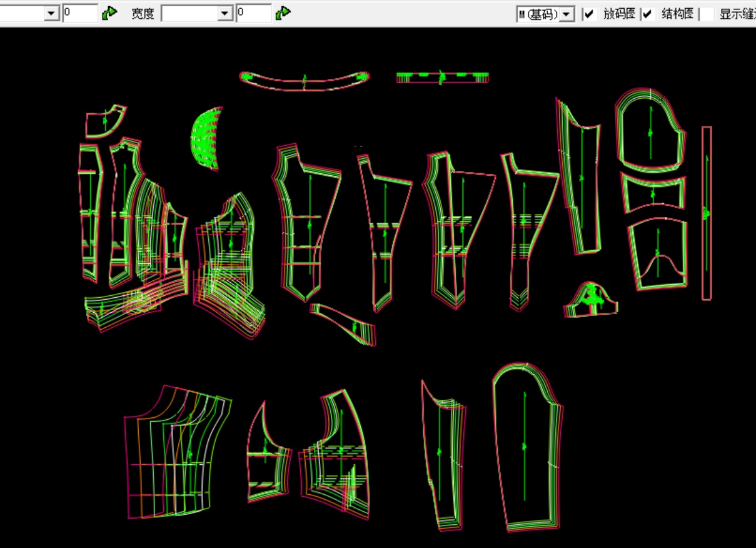Select the small piece at top left

pyautogui.click(x=104, y=120)
